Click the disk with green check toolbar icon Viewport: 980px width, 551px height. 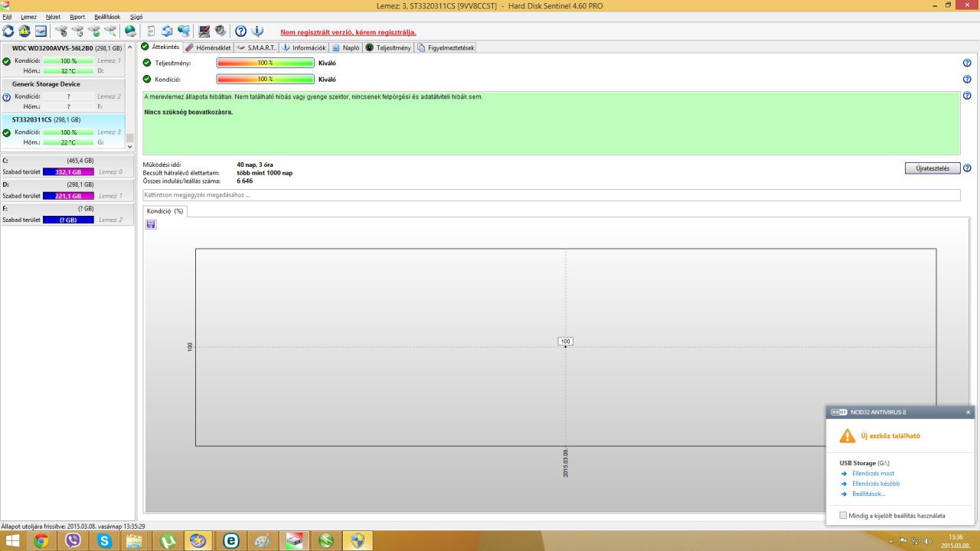click(x=94, y=31)
